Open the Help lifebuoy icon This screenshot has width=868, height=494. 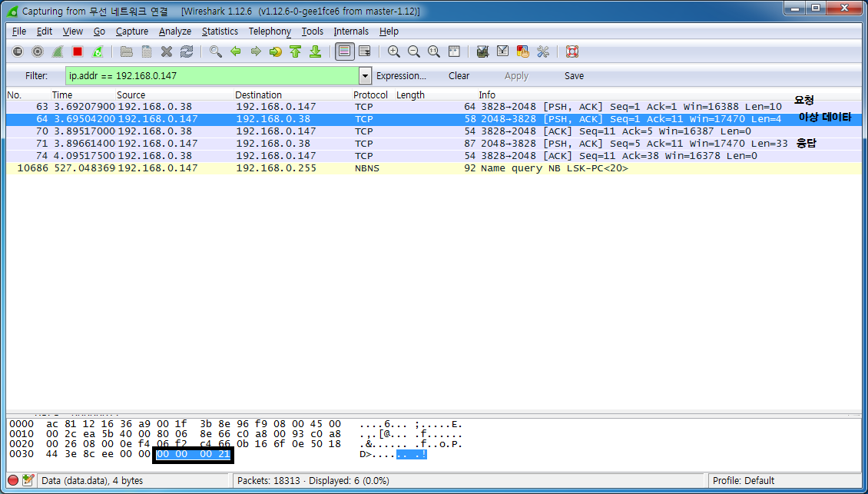click(x=571, y=51)
